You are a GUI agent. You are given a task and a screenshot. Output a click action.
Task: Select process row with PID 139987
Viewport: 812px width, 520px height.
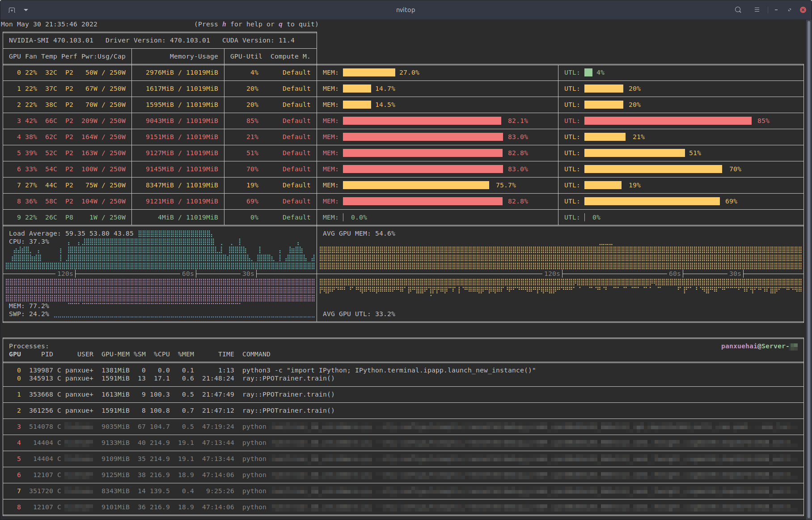click(41, 370)
